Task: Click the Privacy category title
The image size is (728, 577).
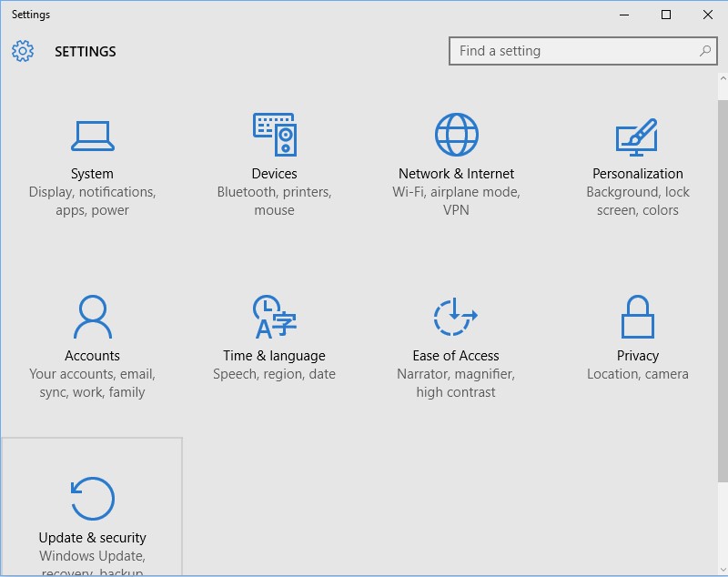Action: pyautogui.click(x=638, y=356)
